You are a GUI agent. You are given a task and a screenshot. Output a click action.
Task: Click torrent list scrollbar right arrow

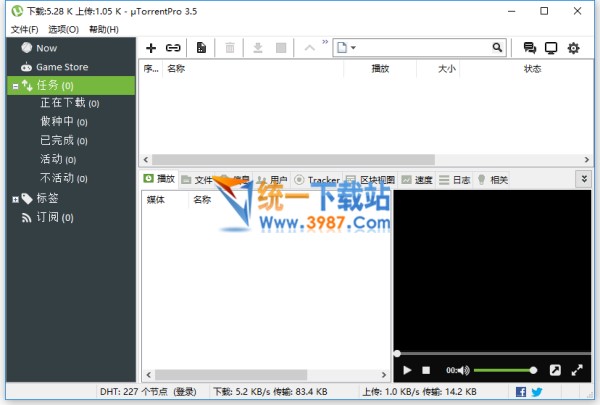(x=587, y=160)
